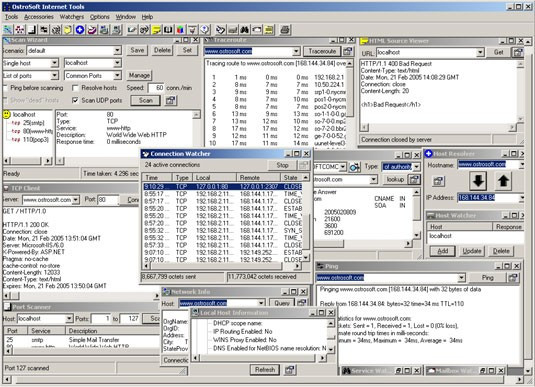Click the icon button next to lookup

tap(414, 179)
